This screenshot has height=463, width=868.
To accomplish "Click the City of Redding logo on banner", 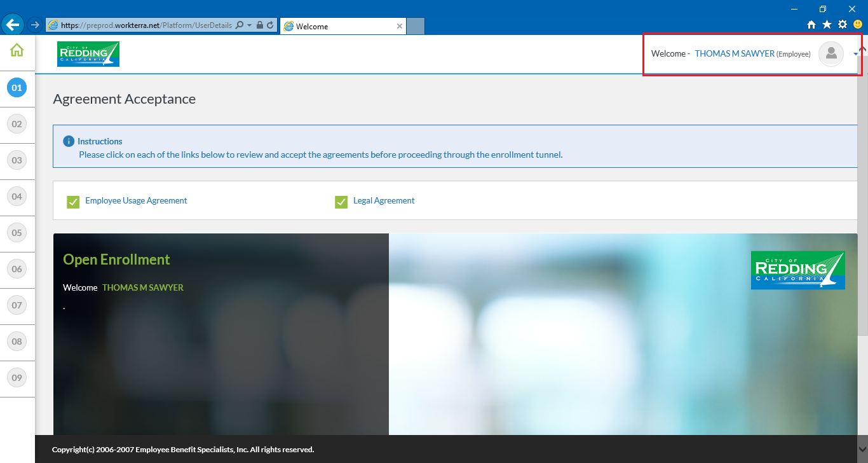I will [x=798, y=270].
